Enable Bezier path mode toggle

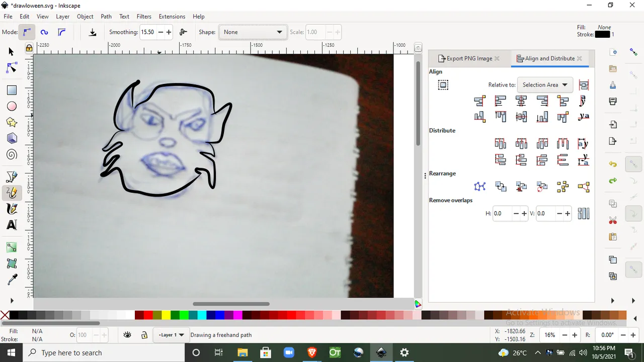[x=27, y=32]
